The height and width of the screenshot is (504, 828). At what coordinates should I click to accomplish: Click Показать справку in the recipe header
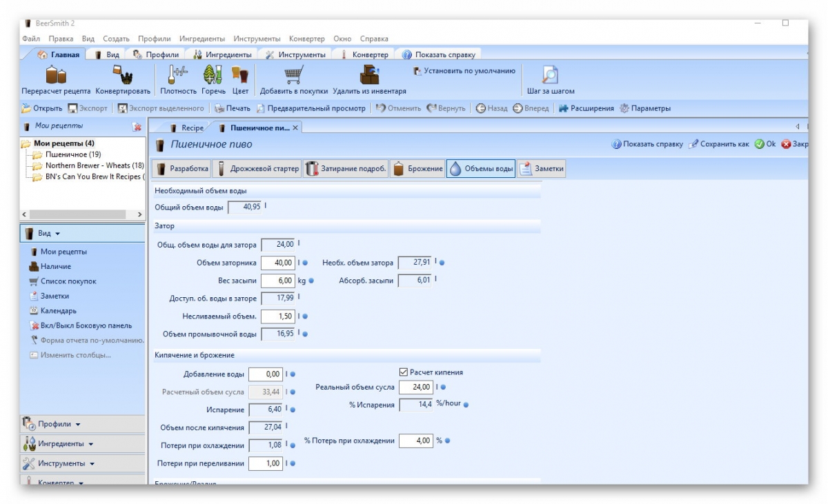point(647,144)
